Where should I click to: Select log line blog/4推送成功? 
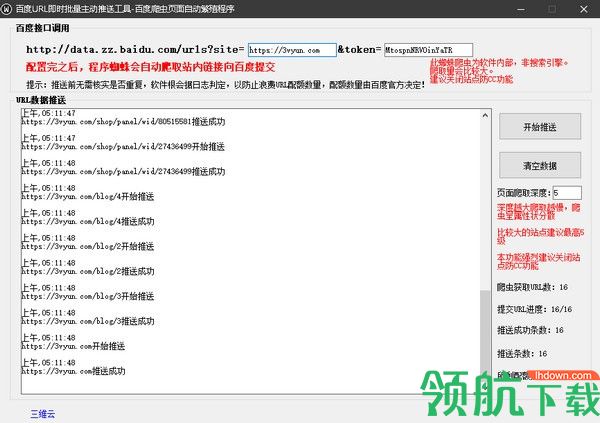tap(88, 222)
